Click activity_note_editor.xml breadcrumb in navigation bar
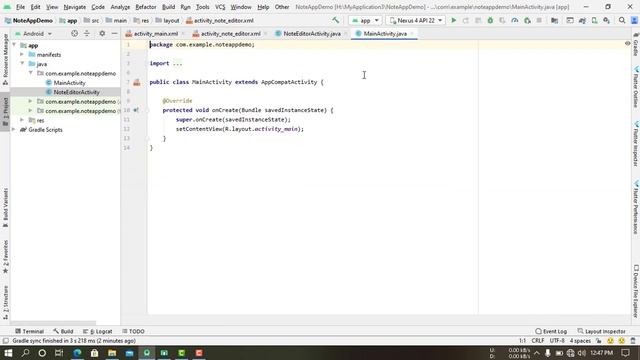 point(220,20)
